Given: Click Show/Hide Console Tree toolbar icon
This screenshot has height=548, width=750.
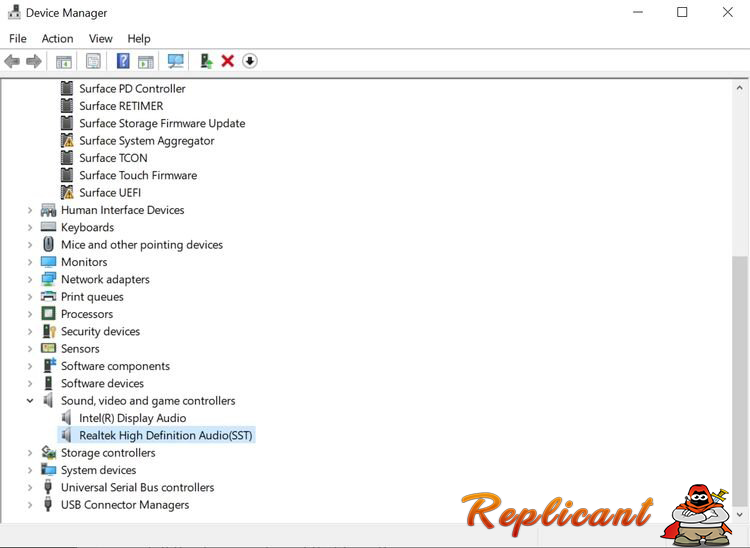Looking at the screenshot, I should click(64, 61).
